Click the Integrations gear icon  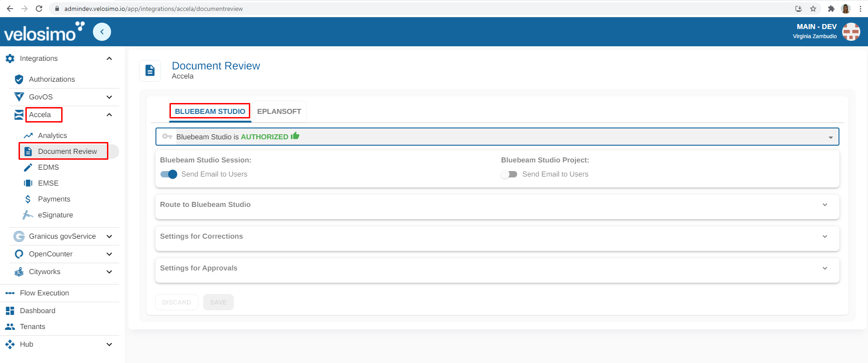pyautogui.click(x=10, y=59)
